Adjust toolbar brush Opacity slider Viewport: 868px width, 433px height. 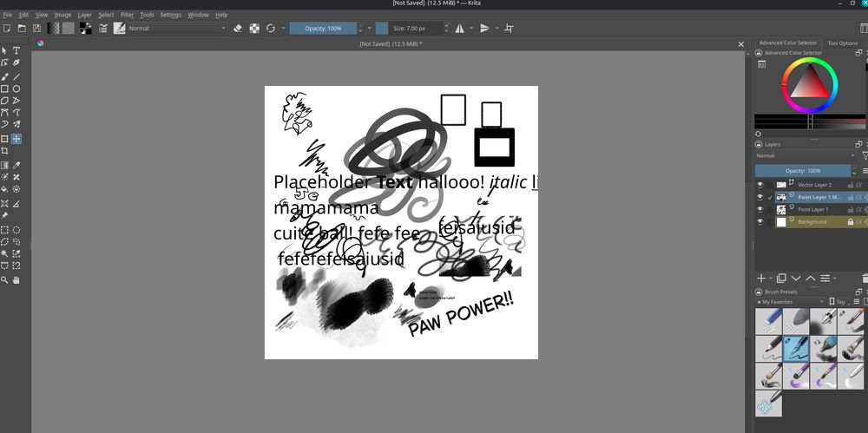pos(323,29)
